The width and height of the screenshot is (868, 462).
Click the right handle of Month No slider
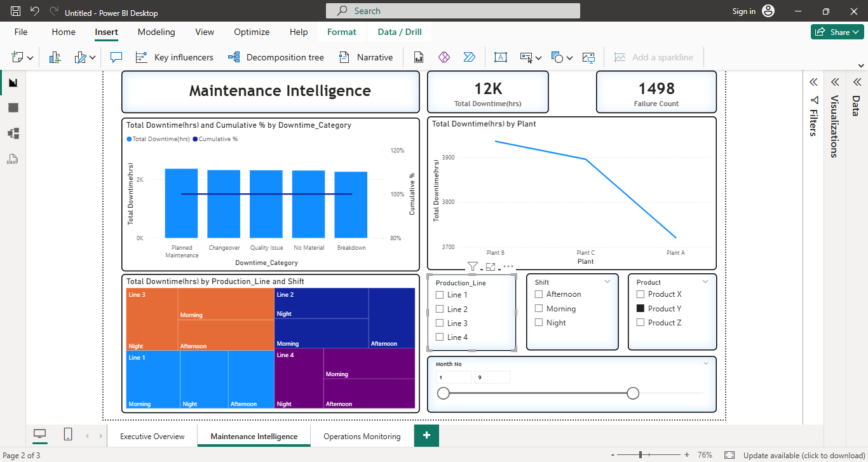[633, 393]
